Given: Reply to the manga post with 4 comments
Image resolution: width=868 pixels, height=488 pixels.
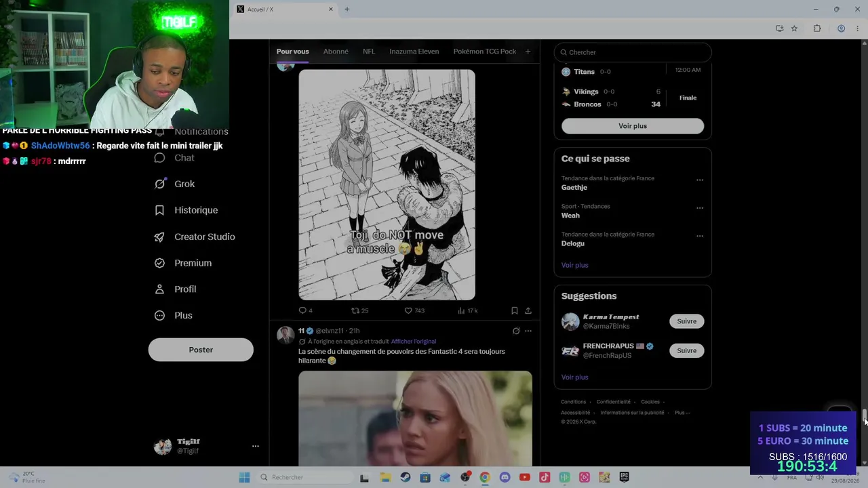Looking at the screenshot, I should tap(305, 310).
